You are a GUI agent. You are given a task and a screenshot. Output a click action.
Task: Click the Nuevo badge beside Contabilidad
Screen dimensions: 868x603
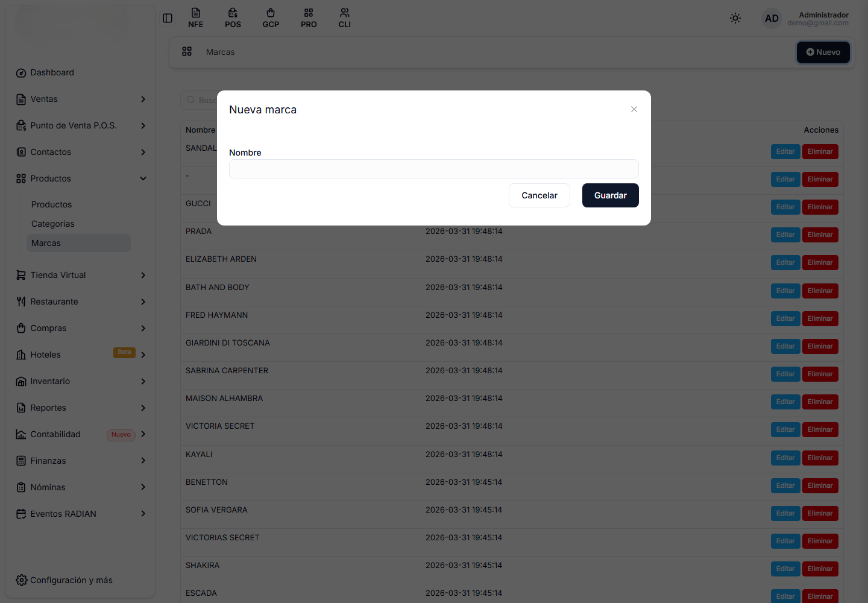[x=121, y=435]
